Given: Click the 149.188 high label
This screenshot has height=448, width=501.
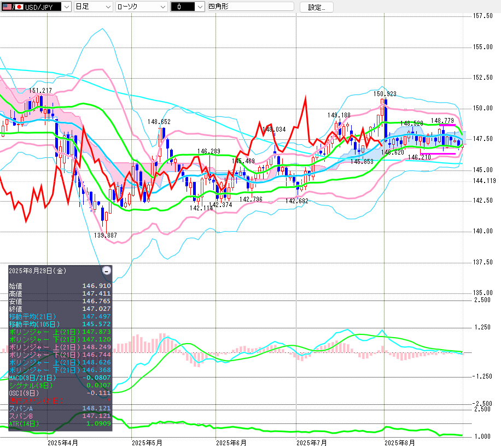Looking at the screenshot, I should click(x=339, y=115).
